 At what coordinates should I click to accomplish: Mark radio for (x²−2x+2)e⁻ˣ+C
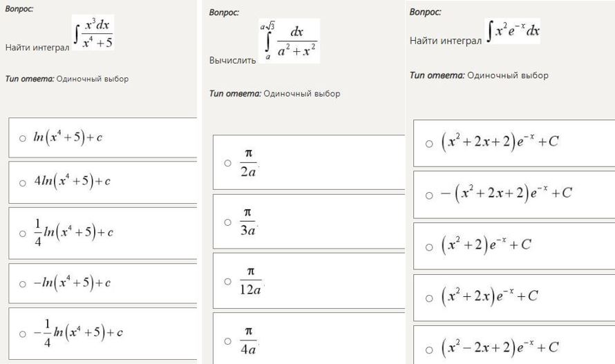point(428,348)
